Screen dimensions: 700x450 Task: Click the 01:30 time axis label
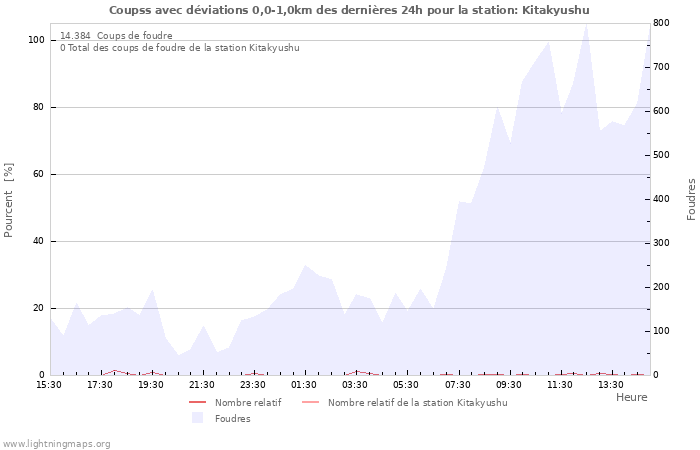(304, 385)
